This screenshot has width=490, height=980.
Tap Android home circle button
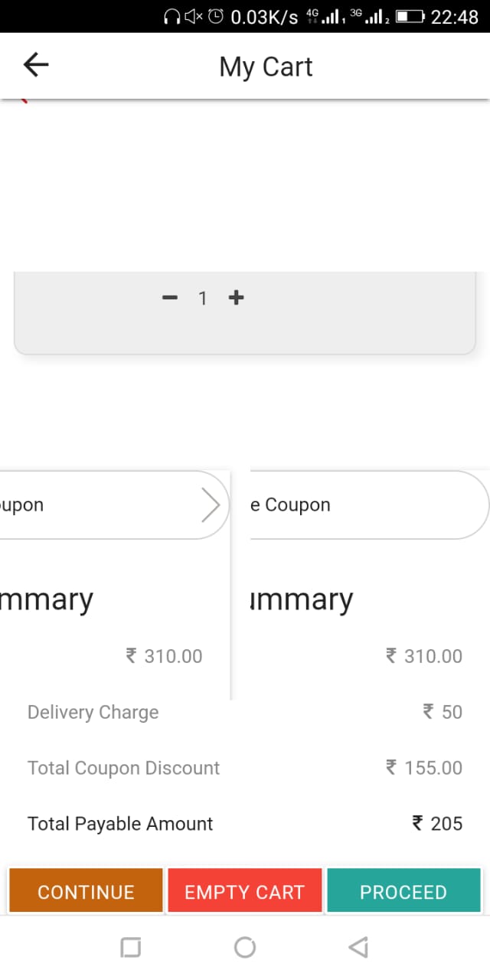[x=245, y=948]
